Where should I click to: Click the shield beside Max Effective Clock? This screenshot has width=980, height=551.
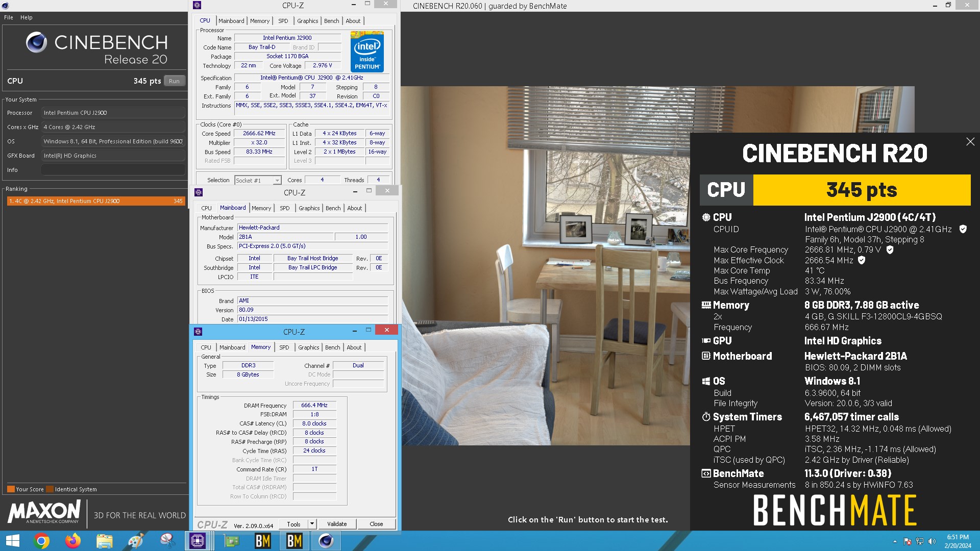tap(862, 260)
